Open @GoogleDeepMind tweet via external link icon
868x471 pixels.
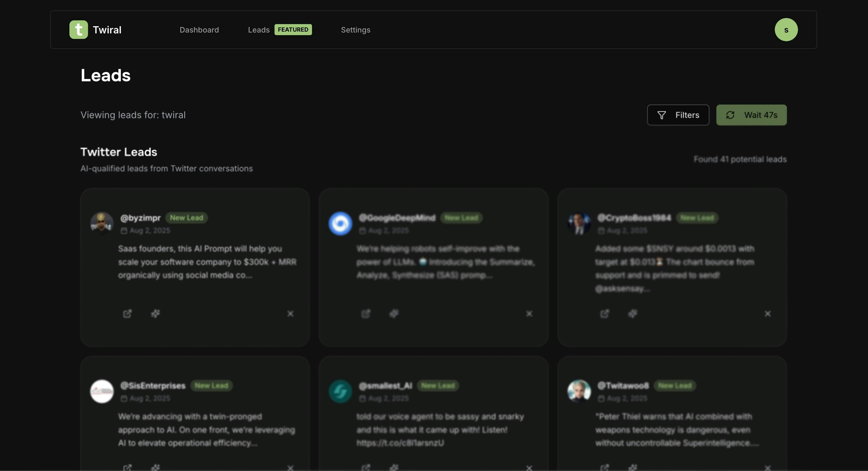[366, 314]
